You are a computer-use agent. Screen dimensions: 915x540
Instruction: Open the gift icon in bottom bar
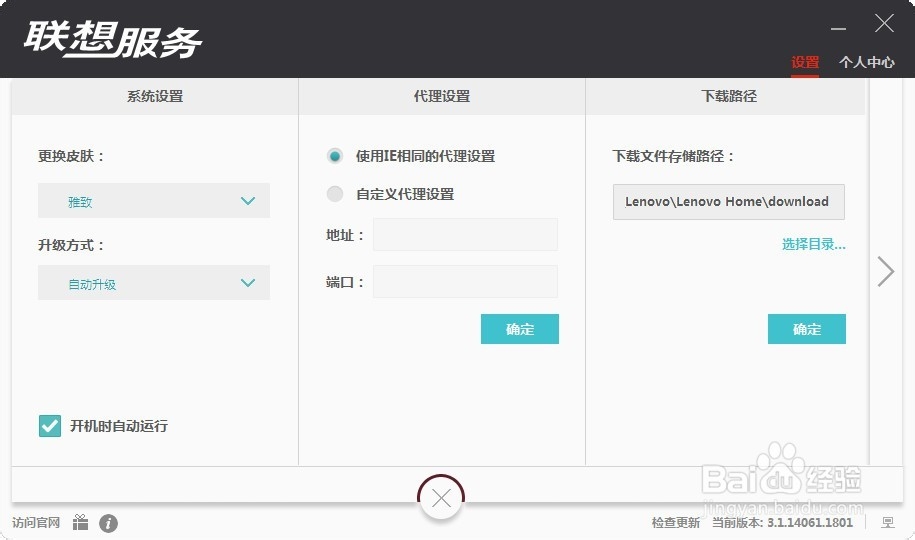pos(81,522)
